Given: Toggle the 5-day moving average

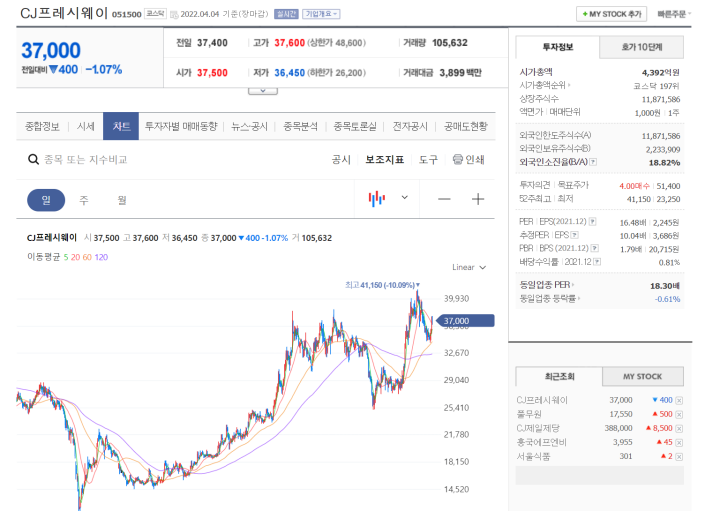Looking at the screenshot, I should point(66,257).
